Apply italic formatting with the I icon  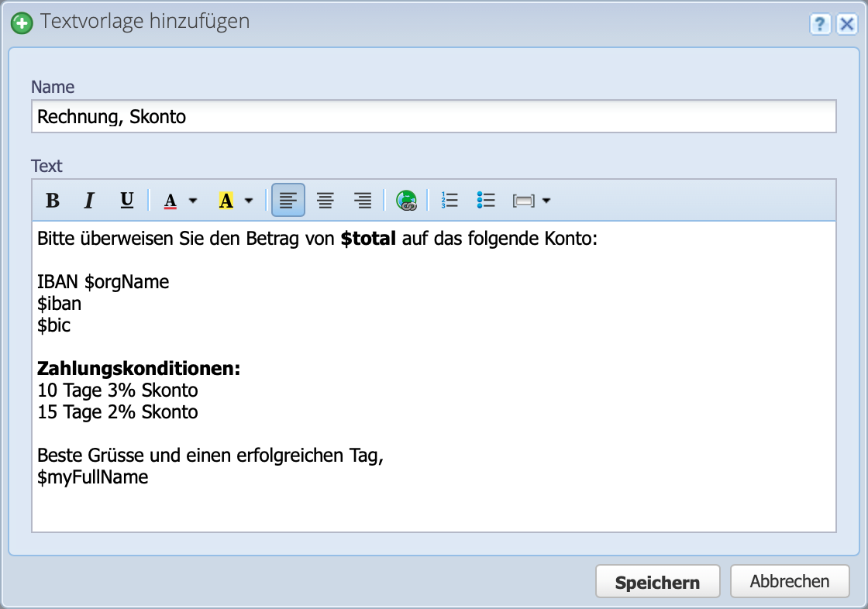[x=89, y=201]
